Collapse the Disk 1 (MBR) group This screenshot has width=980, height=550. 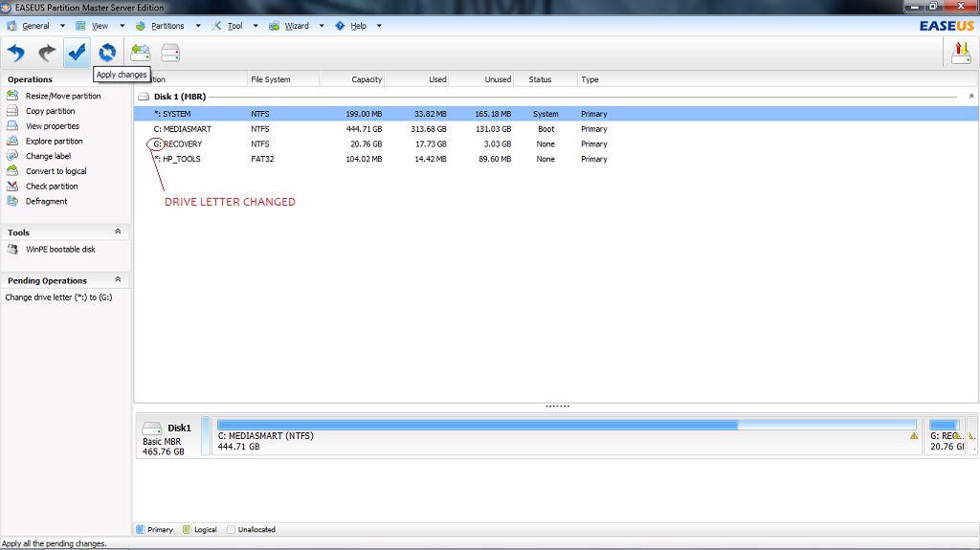pyautogui.click(x=971, y=97)
